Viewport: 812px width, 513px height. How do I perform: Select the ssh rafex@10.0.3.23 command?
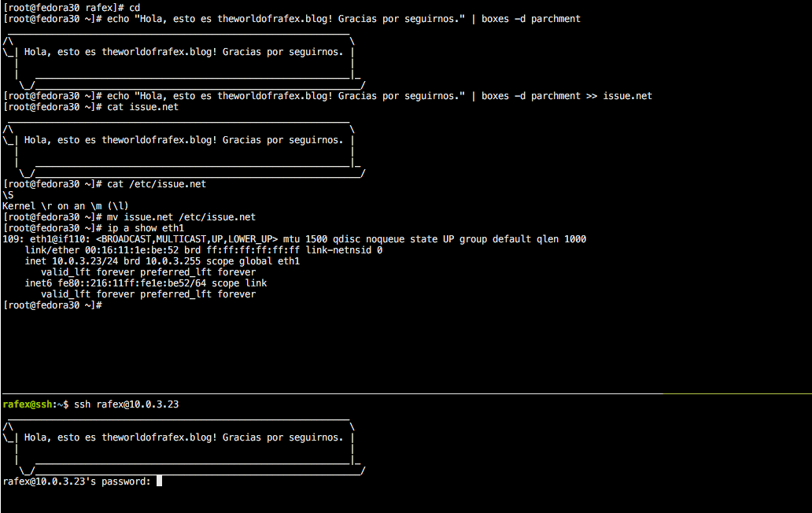click(x=126, y=404)
